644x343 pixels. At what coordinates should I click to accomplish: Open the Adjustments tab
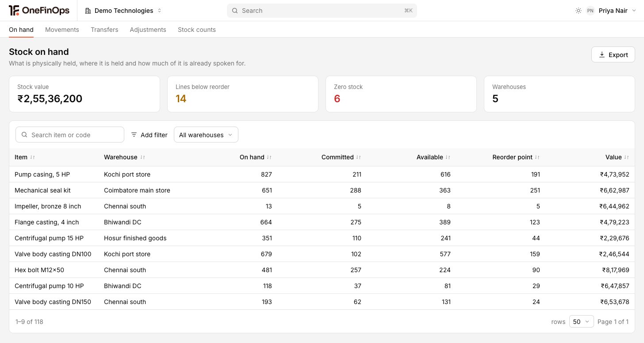coord(148,30)
